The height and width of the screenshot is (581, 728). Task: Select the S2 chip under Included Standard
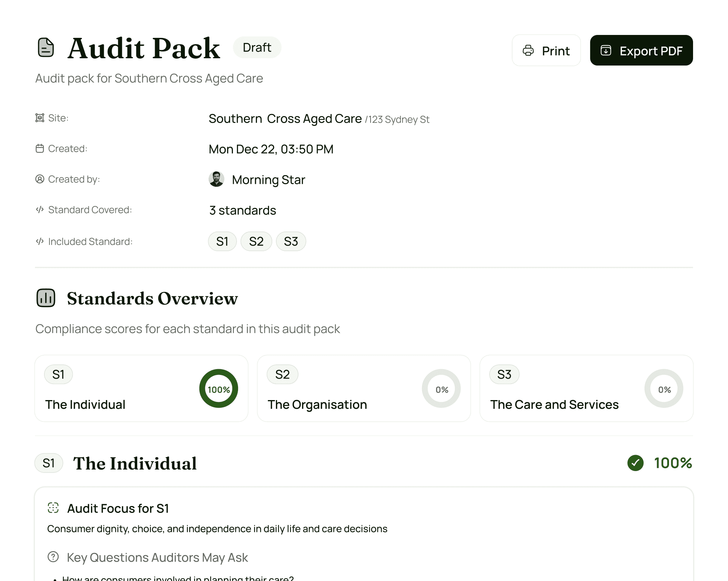pyautogui.click(x=256, y=241)
